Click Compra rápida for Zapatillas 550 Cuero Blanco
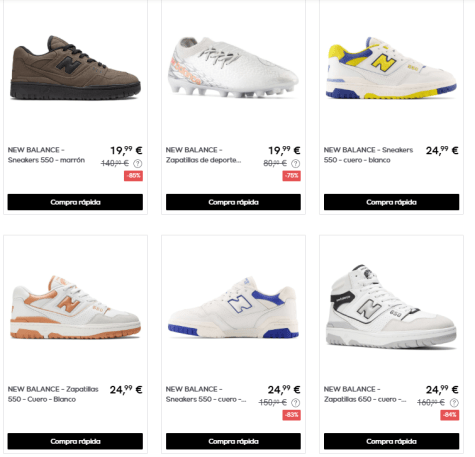The height and width of the screenshot is (457, 475). [x=75, y=441]
